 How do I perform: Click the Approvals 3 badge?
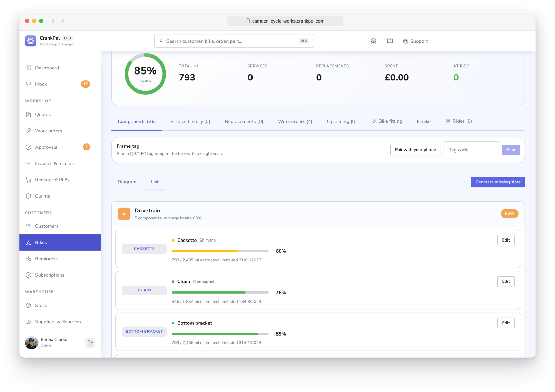coord(86,147)
